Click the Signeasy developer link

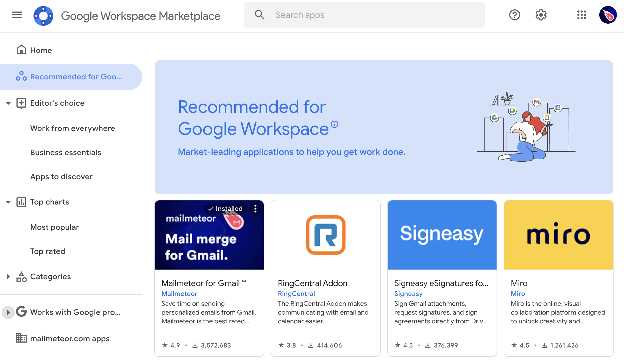tap(408, 293)
